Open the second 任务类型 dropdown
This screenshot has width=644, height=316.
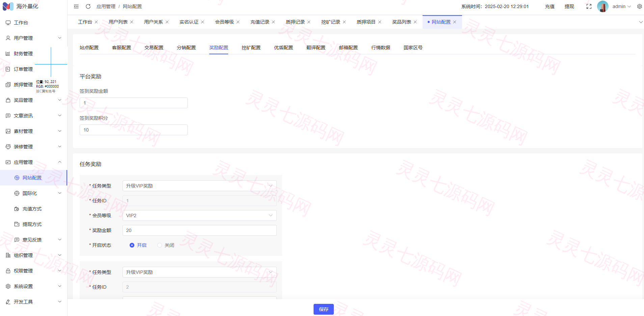[199, 272]
